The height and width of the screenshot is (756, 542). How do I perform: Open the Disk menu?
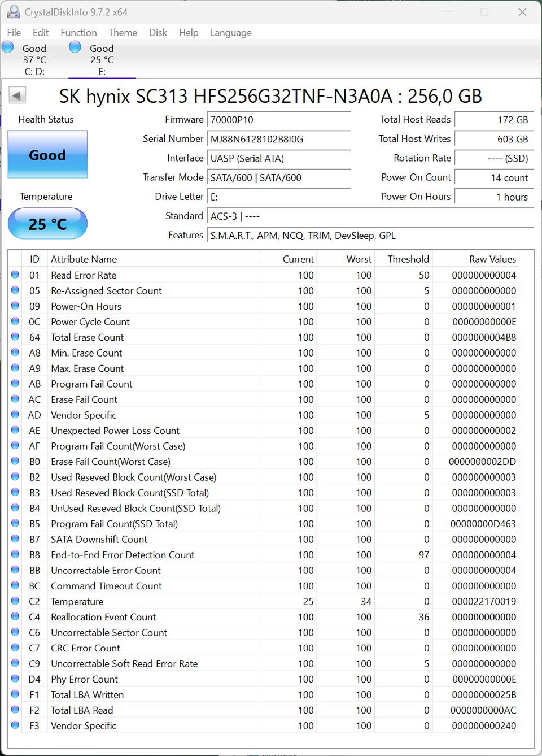pos(158,33)
